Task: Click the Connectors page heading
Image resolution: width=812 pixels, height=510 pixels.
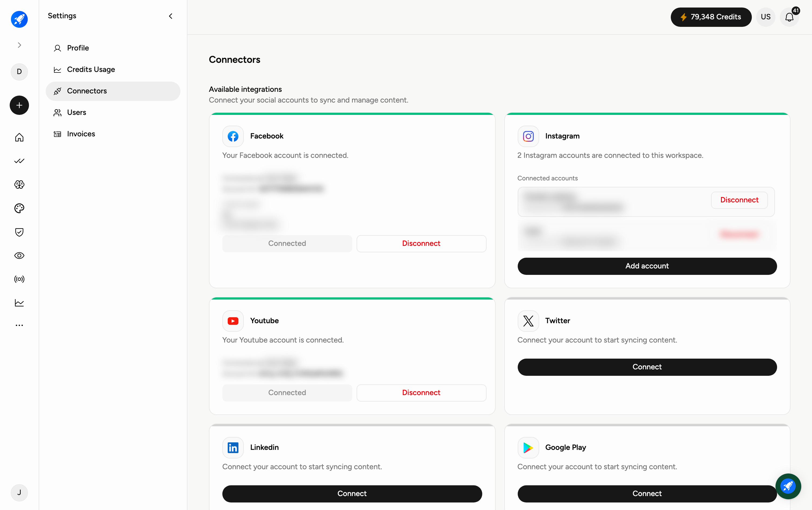Action: coord(234,60)
